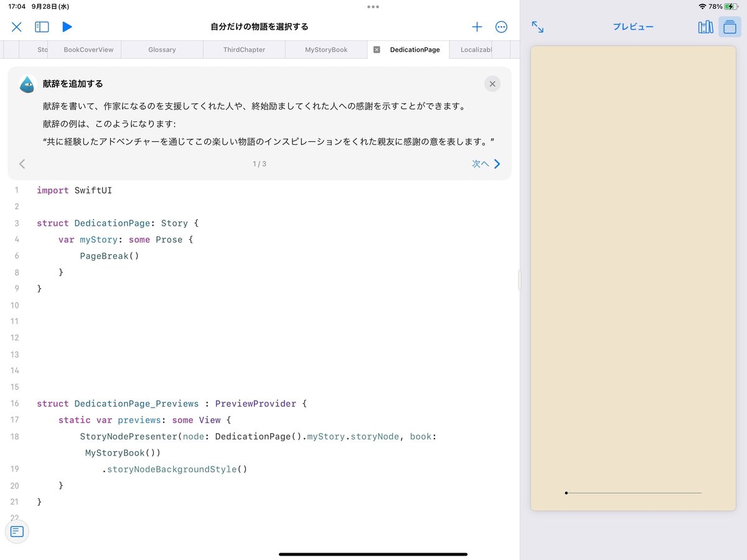This screenshot has width=747, height=560.
Task: Click the 献辞を追加する heading
Action: pos(73,83)
